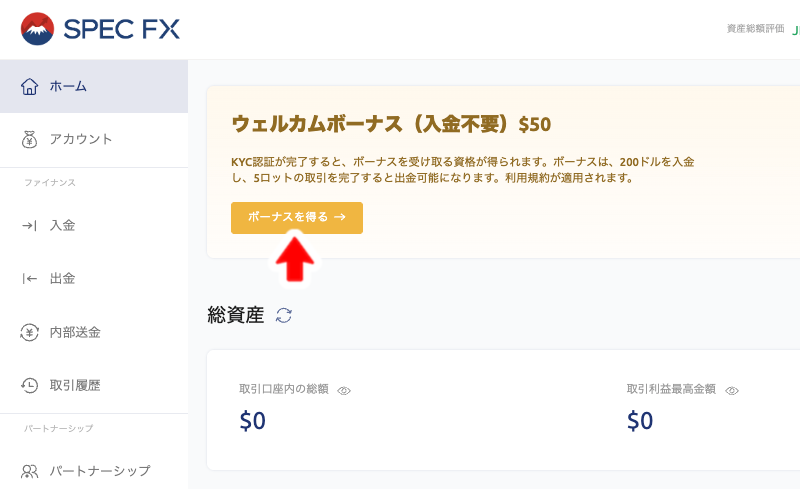This screenshot has width=800, height=489.
Task: Refresh total assets with the refresh icon
Action: 284,315
